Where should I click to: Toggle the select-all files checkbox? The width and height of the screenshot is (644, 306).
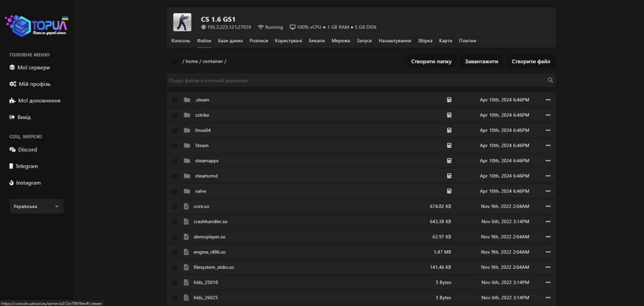tap(175, 61)
